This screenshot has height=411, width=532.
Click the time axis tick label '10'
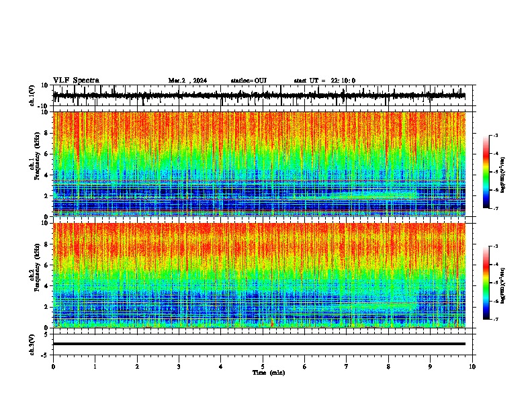[x=472, y=367]
